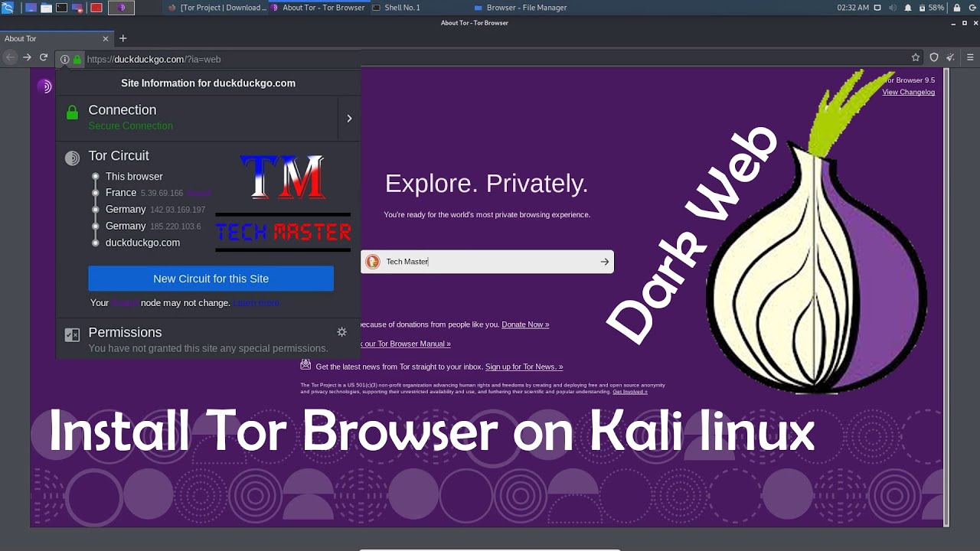This screenshot has width=980, height=551.
Task: Click the site information icon in URL bar
Action: [x=65, y=59]
